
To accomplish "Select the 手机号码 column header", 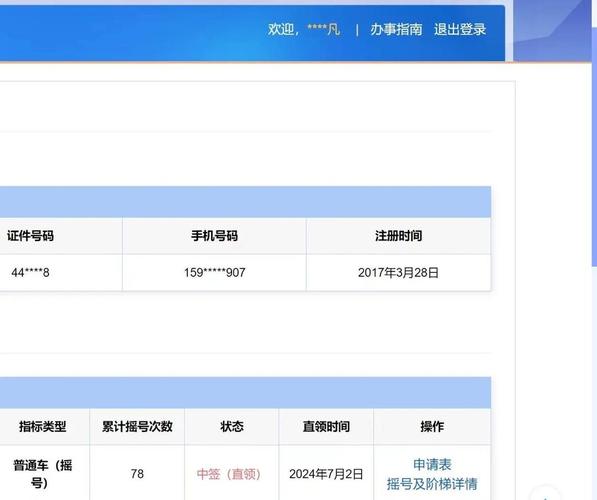I will [214, 236].
